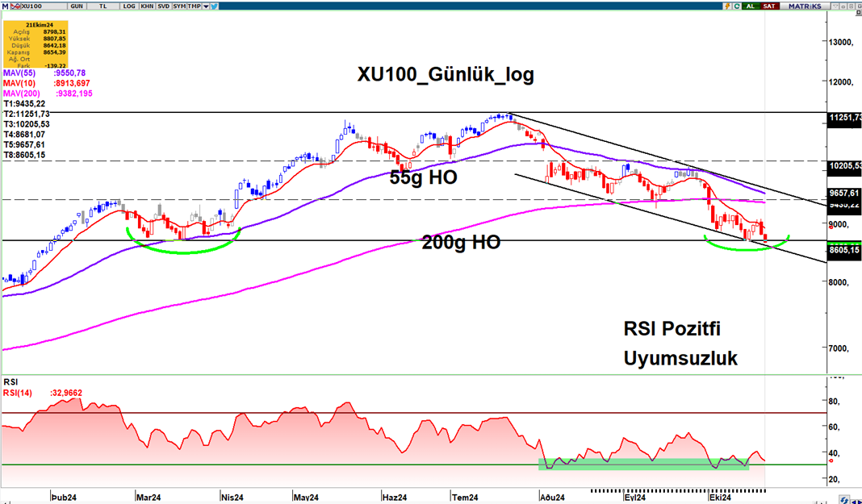Open the GUN period dropdown

77,5
